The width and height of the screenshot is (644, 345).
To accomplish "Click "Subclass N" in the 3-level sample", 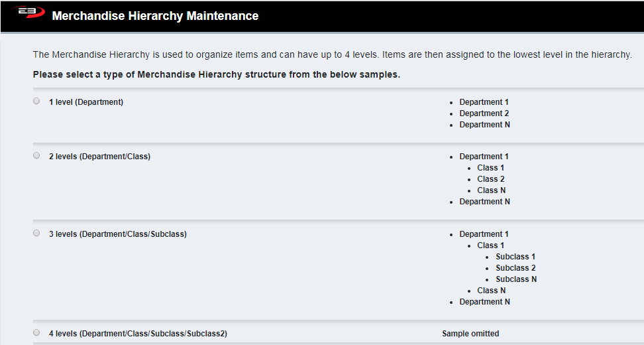I will tap(516, 279).
